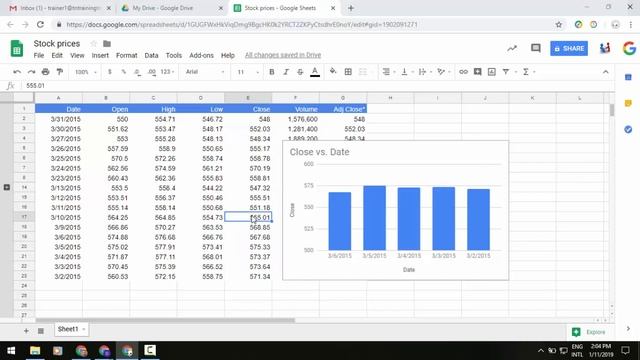The height and width of the screenshot is (360, 640).
Task: Open Tasks in the side panel
Action: 628,129
